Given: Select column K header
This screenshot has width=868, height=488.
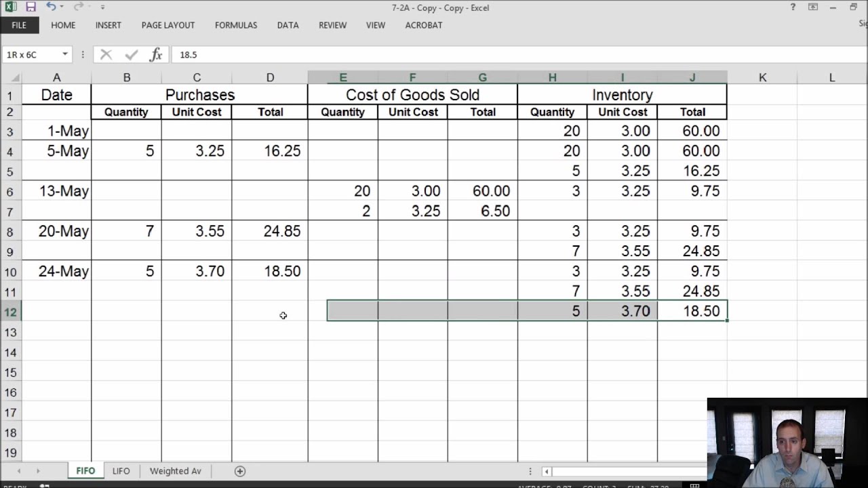Looking at the screenshot, I should click(x=762, y=77).
